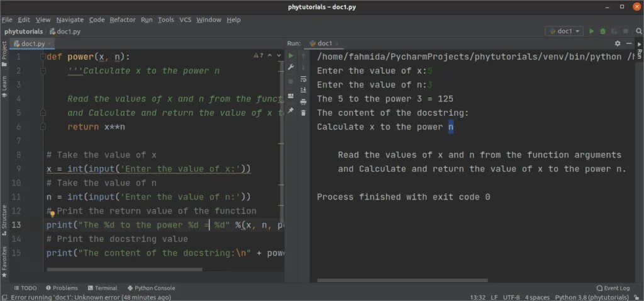
Task: Open the Tools menu
Action: pyautogui.click(x=166, y=20)
